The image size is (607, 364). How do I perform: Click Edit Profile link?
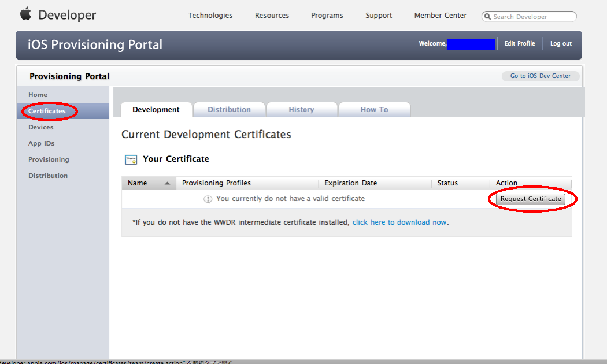click(x=520, y=44)
